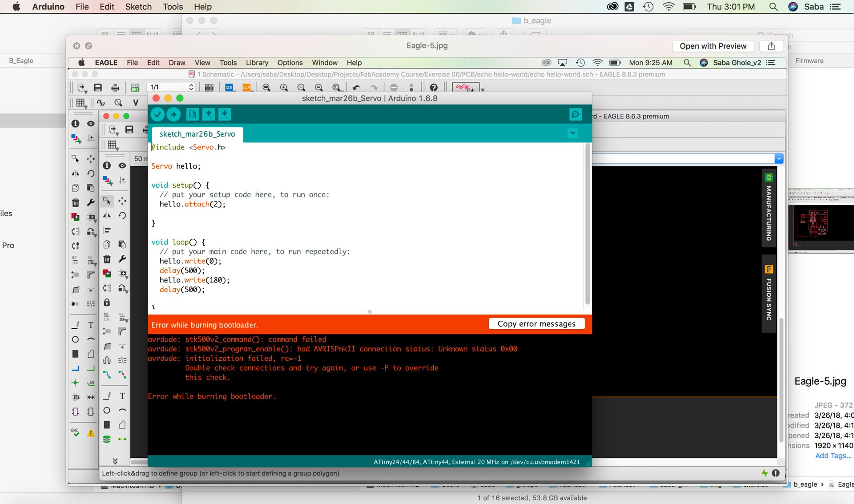Open the sheet 1/1 selector in EAGLE

[x=172, y=87]
